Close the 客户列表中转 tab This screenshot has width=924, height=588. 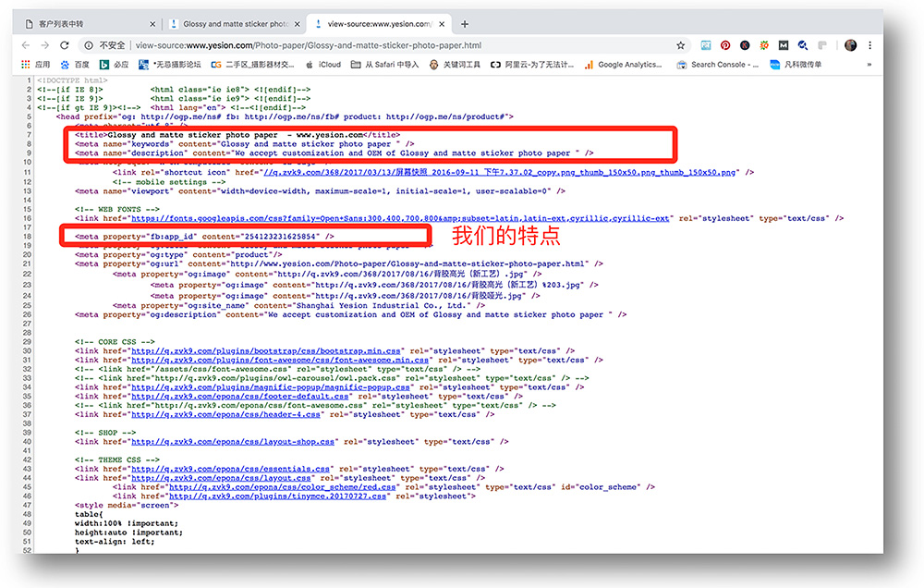[x=152, y=24]
